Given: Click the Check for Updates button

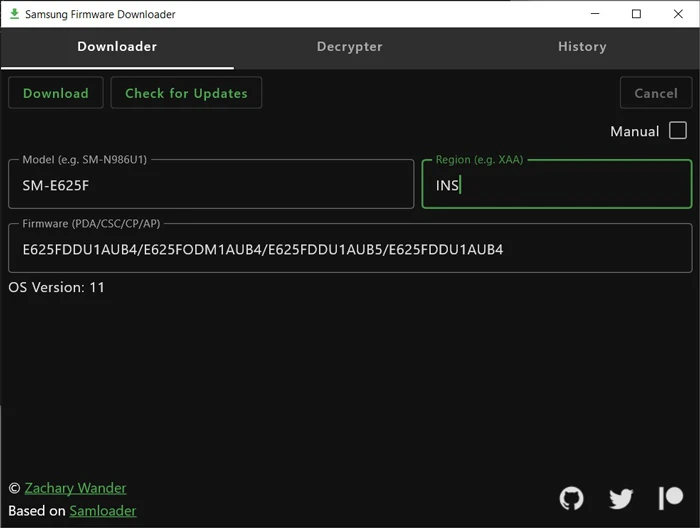Looking at the screenshot, I should [186, 93].
